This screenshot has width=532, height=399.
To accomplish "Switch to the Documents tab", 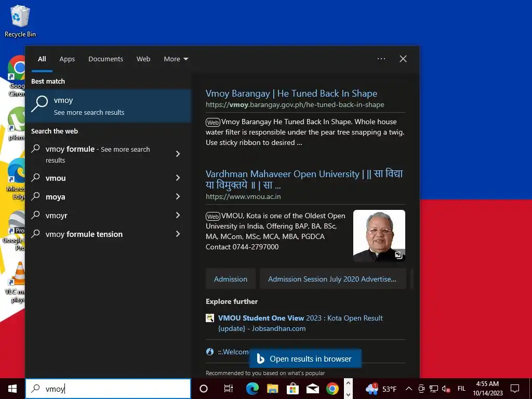I will (x=105, y=59).
